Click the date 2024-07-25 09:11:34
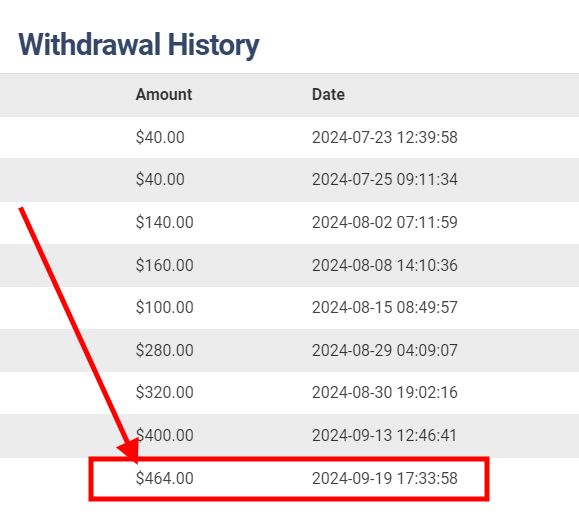 pos(385,179)
